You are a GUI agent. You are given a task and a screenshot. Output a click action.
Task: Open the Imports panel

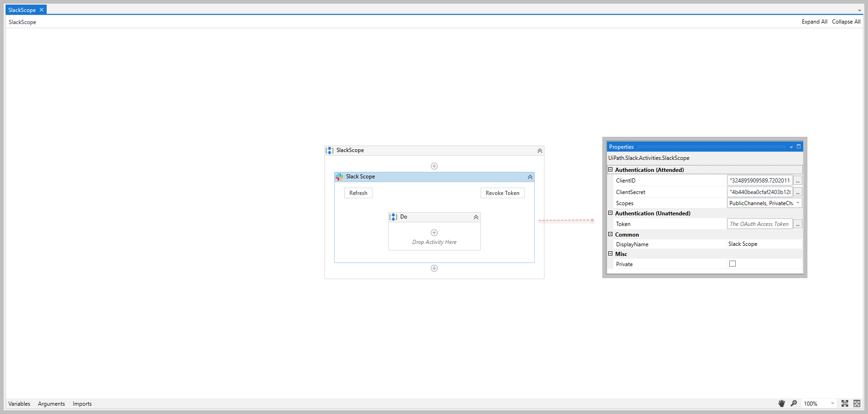[x=82, y=403]
